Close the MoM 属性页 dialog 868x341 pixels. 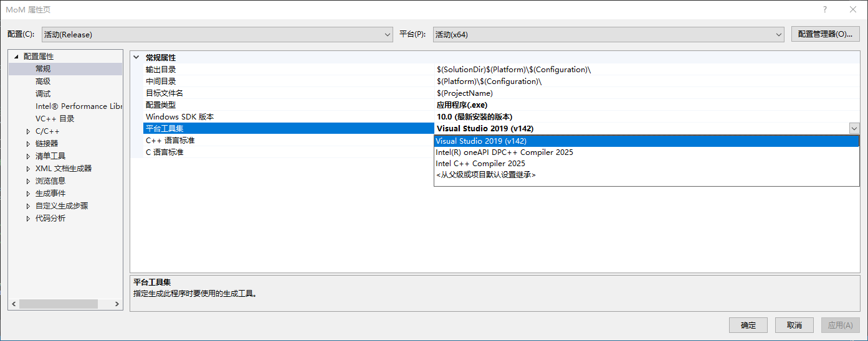853,9
